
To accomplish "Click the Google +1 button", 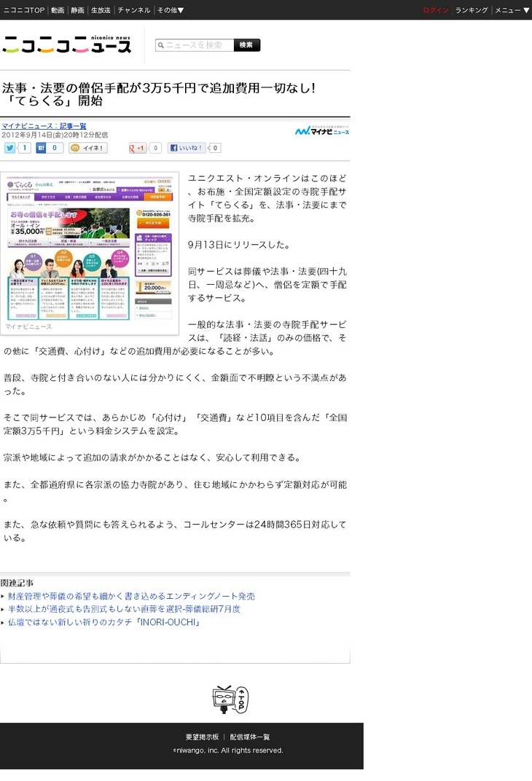I will [136, 148].
